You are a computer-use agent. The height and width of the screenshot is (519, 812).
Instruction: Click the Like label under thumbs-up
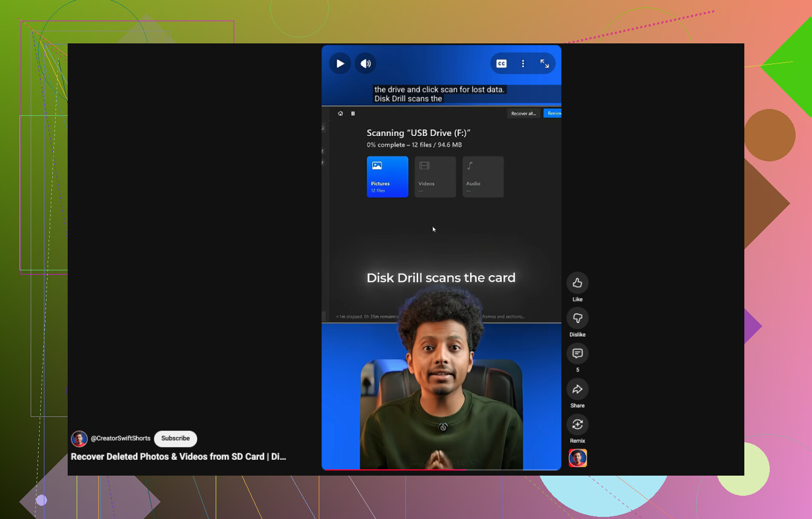(577, 299)
